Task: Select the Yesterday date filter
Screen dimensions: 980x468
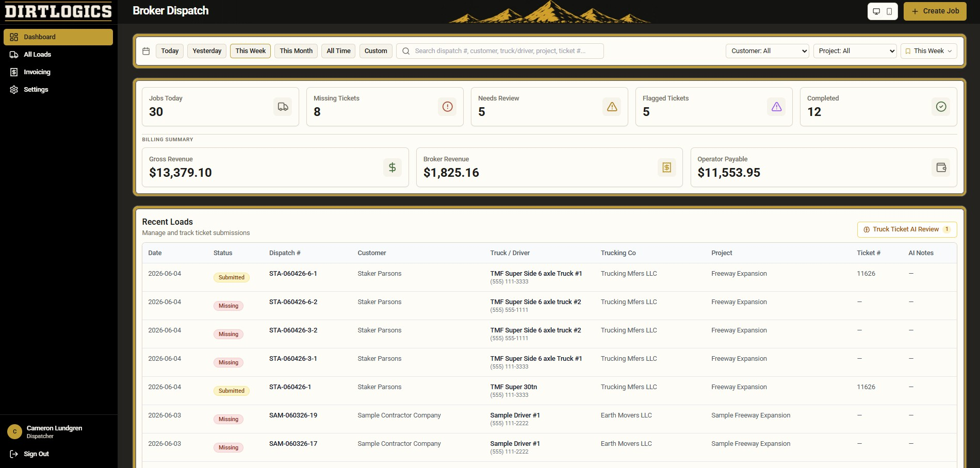Action: coord(207,51)
